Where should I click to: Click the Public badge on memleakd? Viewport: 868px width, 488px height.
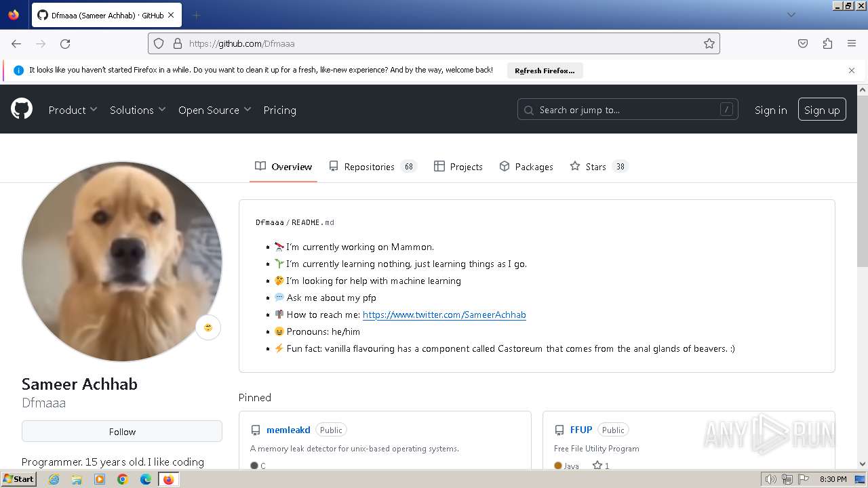331,430
